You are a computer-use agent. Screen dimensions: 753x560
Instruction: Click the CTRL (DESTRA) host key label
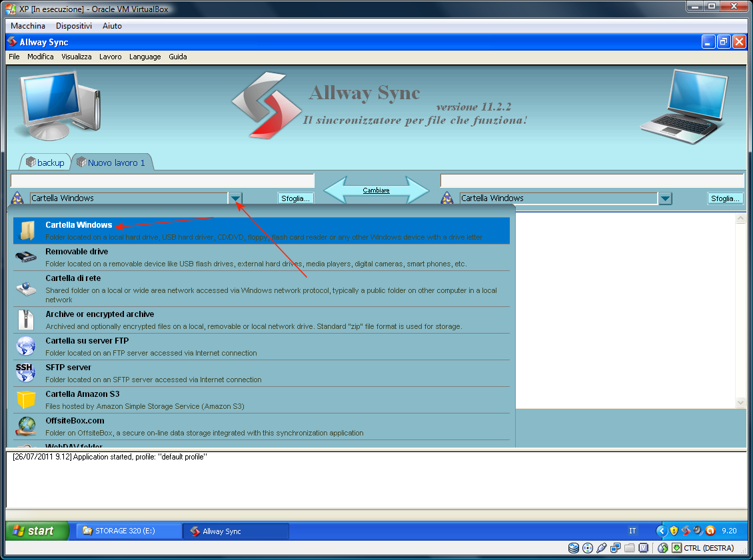[709, 548]
